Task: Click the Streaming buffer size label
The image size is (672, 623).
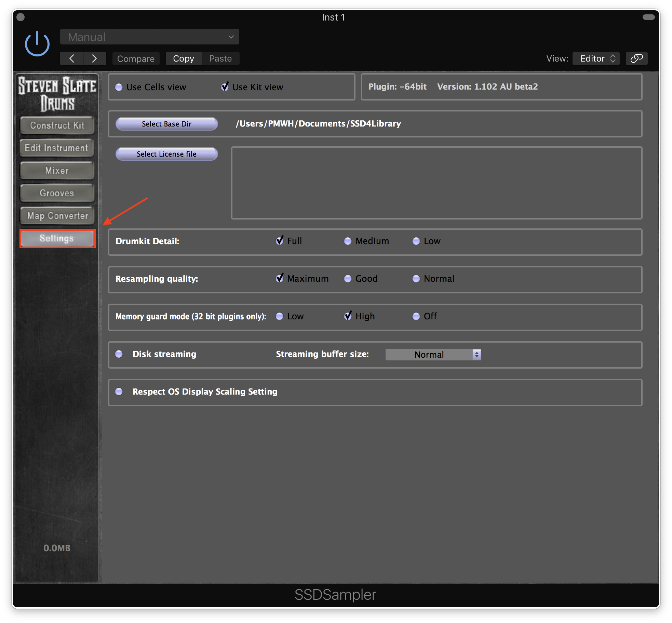Action: point(322,354)
